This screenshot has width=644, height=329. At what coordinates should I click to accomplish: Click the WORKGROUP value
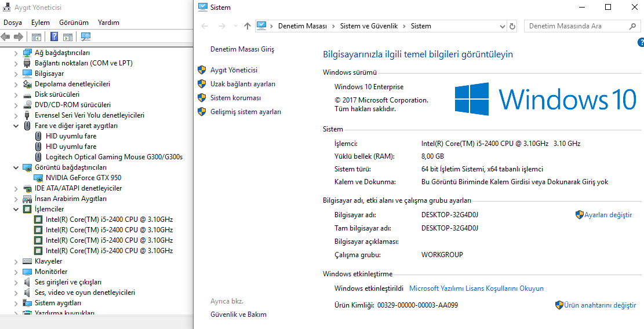442,255
